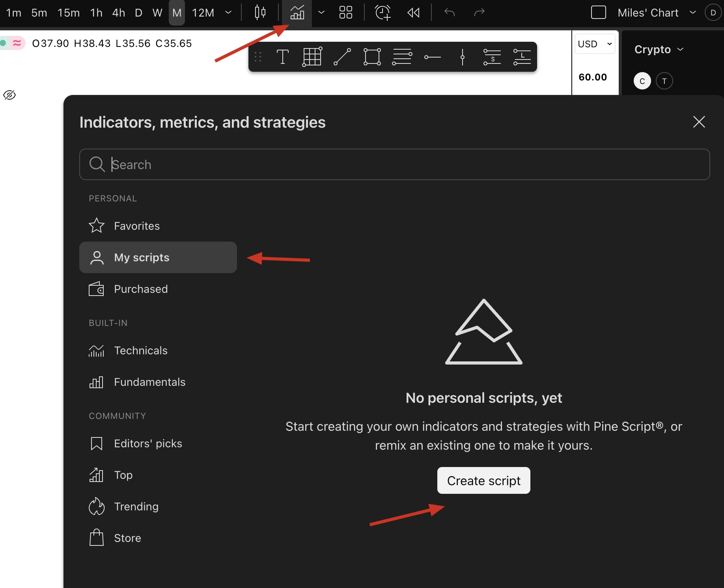Toggle the square layout checkbox icon

pyautogui.click(x=598, y=13)
